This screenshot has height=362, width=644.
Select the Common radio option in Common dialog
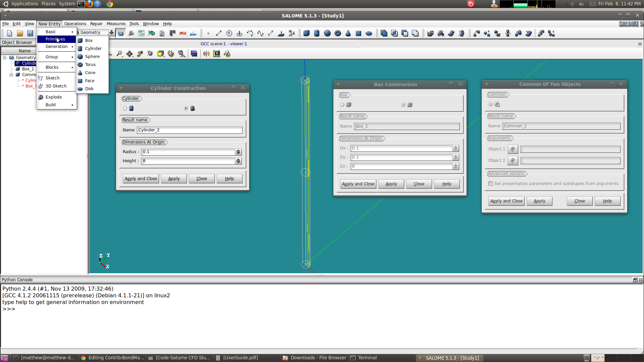tap(490, 104)
